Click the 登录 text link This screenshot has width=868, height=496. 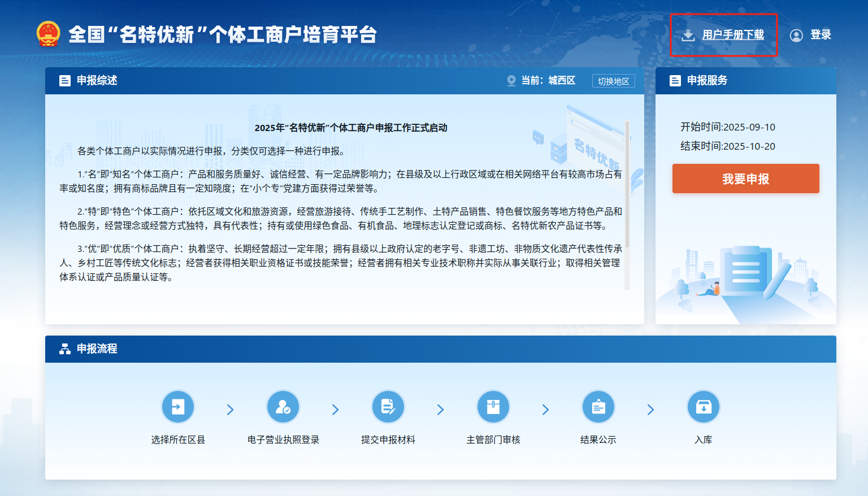pos(821,35)
